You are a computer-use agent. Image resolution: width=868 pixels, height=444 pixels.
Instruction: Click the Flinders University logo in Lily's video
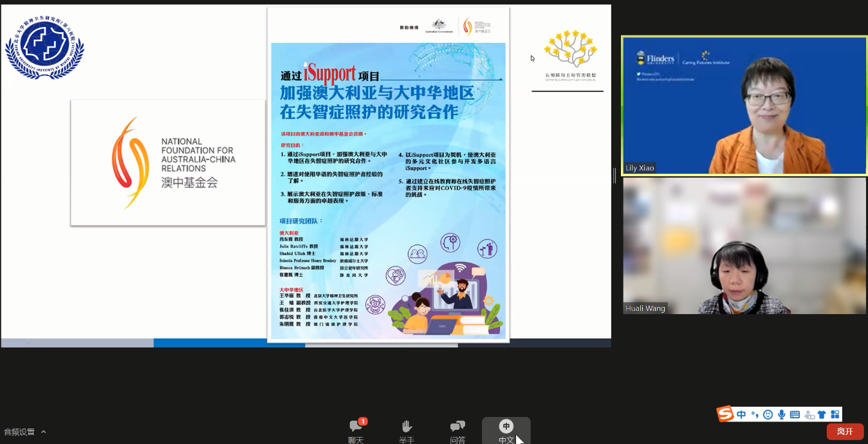pos(656,59)
